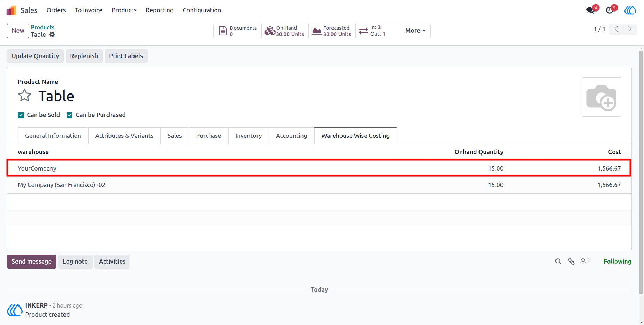The image size is (644, 325).
Task: Mark Table as favorite with star
Action: coord(25,95)
